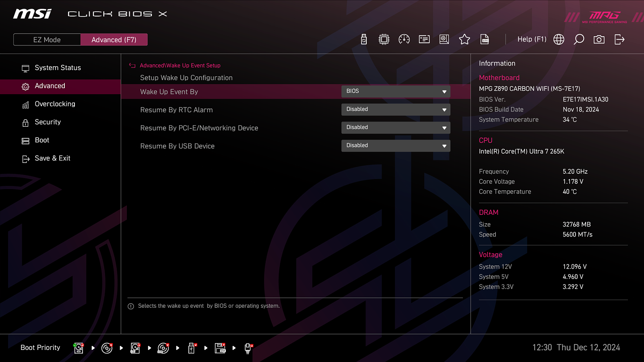
Task: Click Intel(R) Core(TM) Ultra 7 265K text
Action: coord(521,152)
